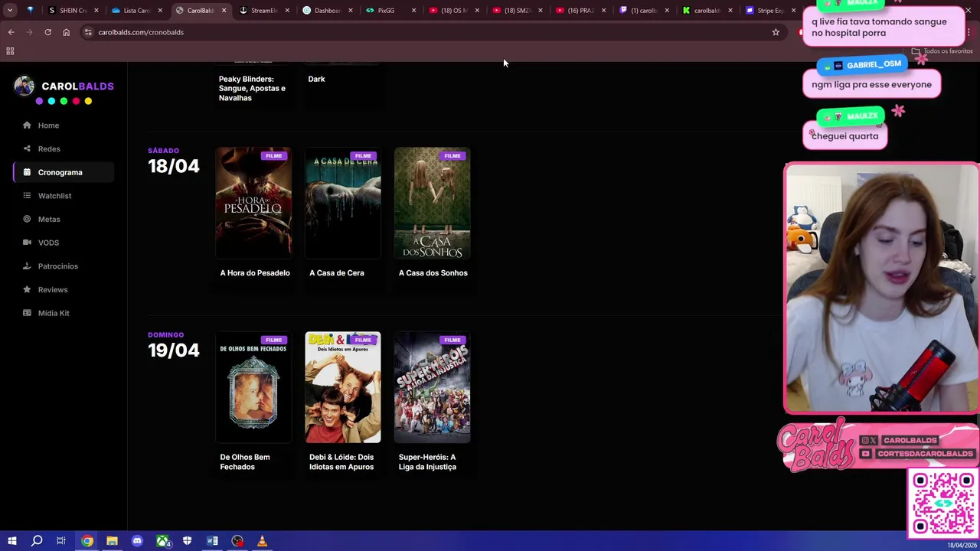Switch to the SHEIN tab

tap(74, 11)
